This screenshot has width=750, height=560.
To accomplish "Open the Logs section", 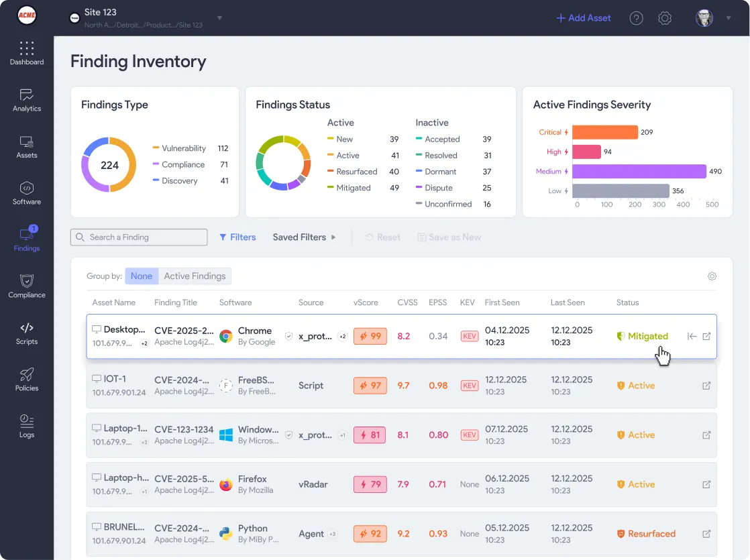I will (x=27, y=426).
